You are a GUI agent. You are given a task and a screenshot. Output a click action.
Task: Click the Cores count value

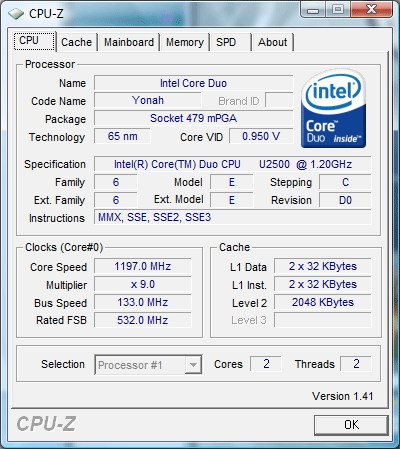click(x=266, y=364)
